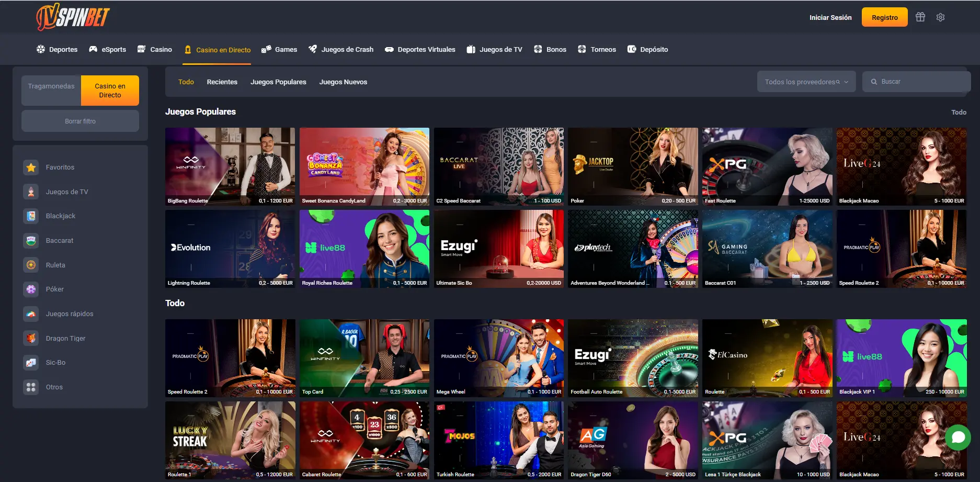Select Juegos de TV sidebar category

coord(67,192)
